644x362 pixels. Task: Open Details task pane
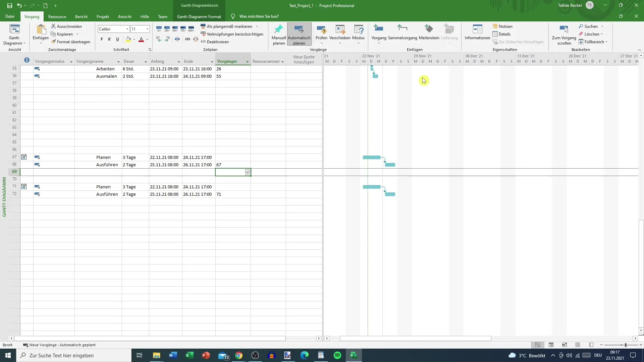(x=501, y=34)
